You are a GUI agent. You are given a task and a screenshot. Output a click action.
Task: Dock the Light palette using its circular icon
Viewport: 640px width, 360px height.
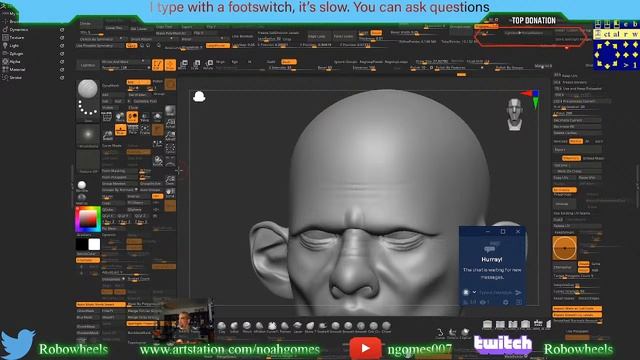pyautogui.click(x=62, y=46)
